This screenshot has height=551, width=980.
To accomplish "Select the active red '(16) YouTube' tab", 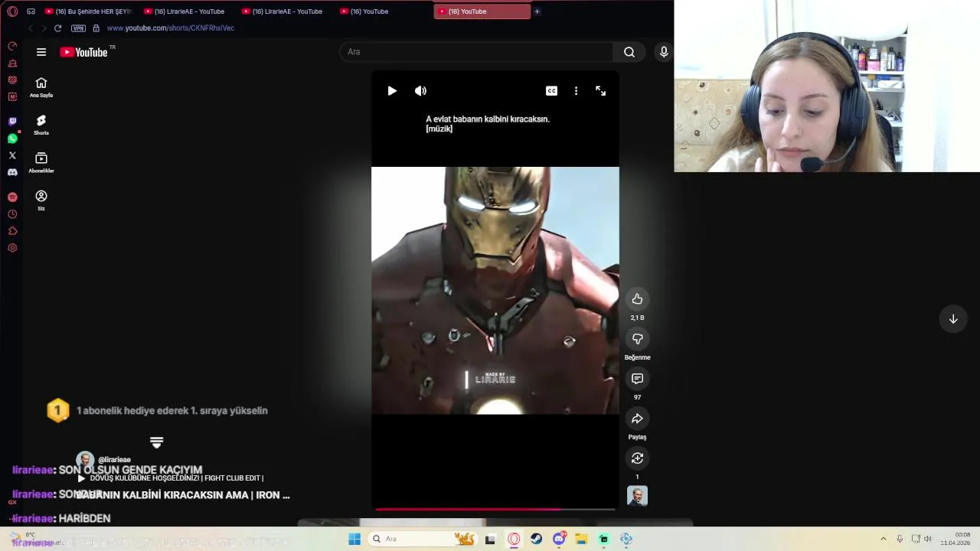I will (482, 11).
